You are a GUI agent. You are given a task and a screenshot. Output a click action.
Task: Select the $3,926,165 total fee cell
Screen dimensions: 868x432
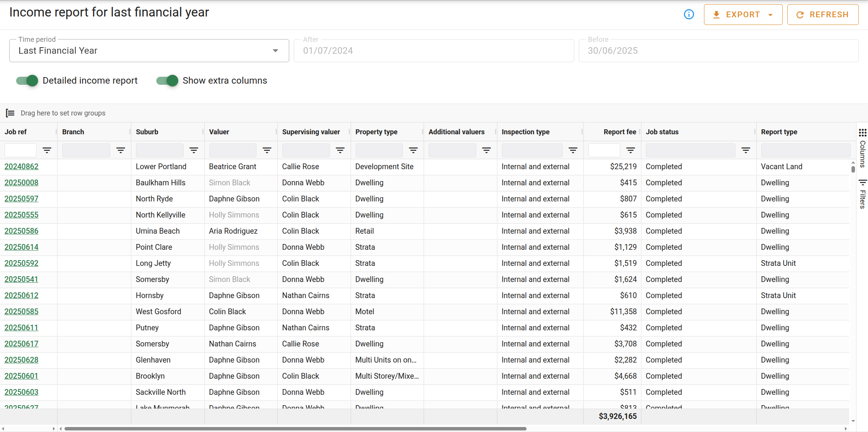[612, 417]
